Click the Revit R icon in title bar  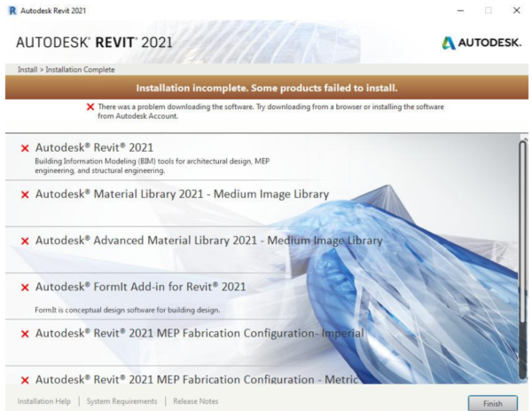click(x=12, y=11)
